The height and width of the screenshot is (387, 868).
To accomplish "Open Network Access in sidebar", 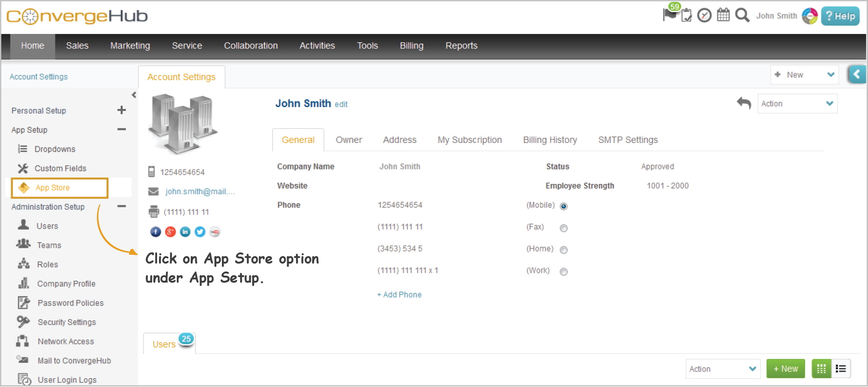I will coord(66,341).
